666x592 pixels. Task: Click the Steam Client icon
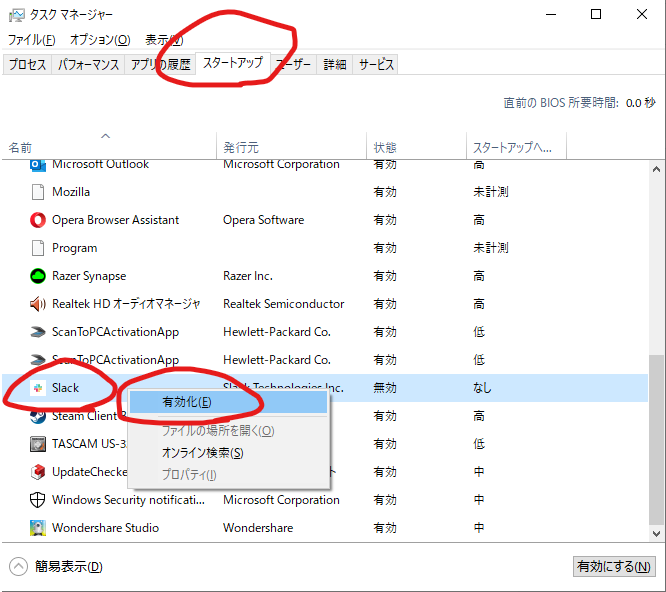pyautogui.click(x=38, y=416)
